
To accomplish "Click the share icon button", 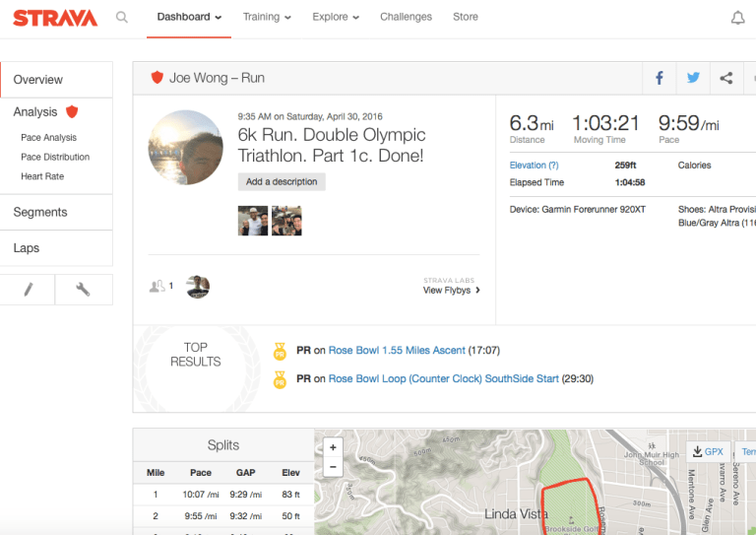I will click(726, 79).
